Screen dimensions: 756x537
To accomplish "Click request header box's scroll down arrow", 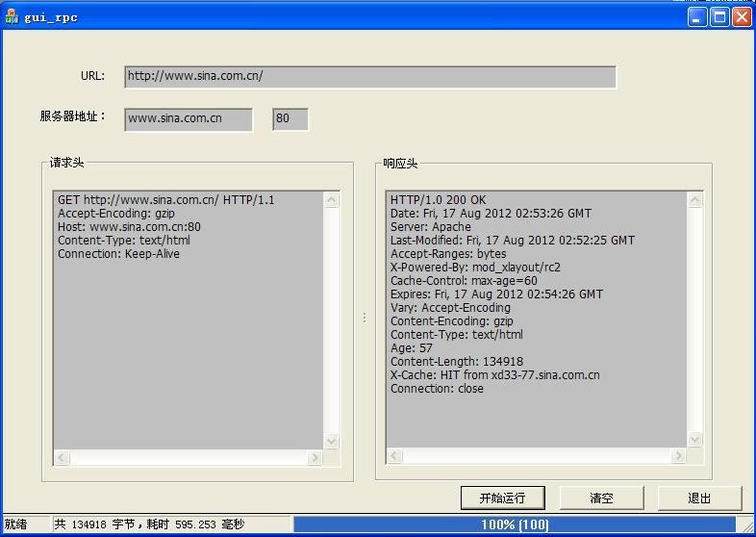I will click(331, 441).
